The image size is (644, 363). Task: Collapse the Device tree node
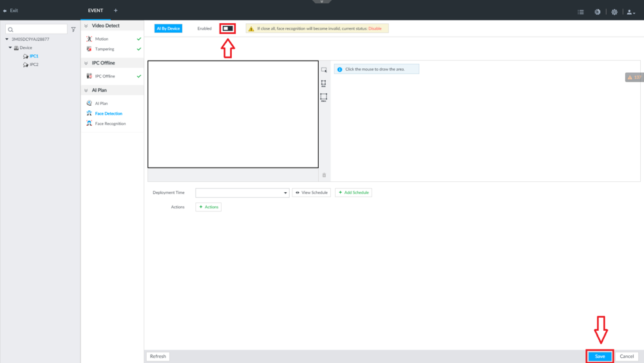tap(10, 48)
